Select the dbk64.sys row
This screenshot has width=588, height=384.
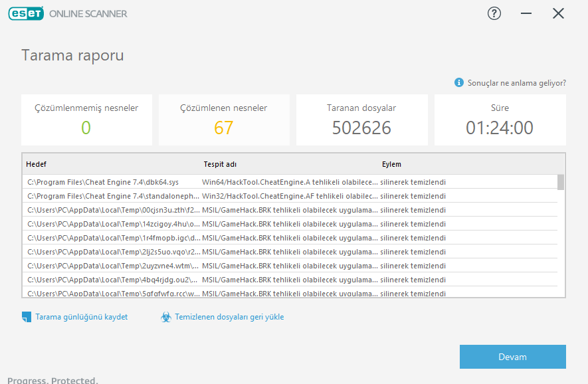[x=290, y=182]
